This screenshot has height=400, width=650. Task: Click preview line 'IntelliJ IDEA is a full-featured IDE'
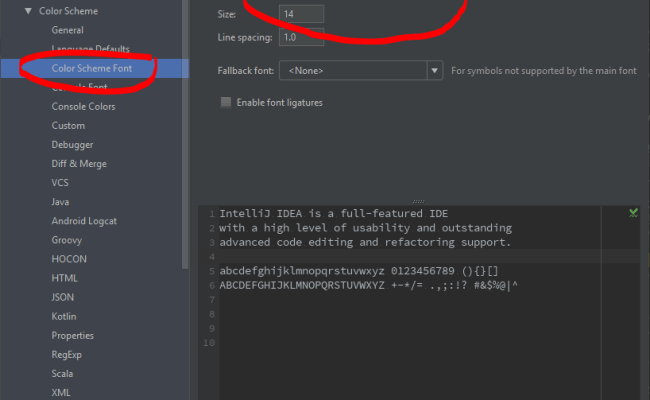click(x=334, y=213)
